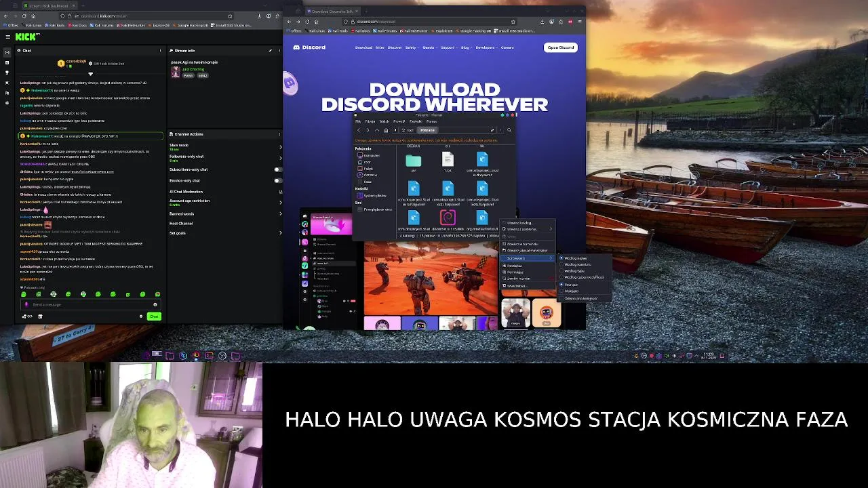
Task: Click the Kick dashboard address bar
Action: pyautogui.click(x=146, y=16)
